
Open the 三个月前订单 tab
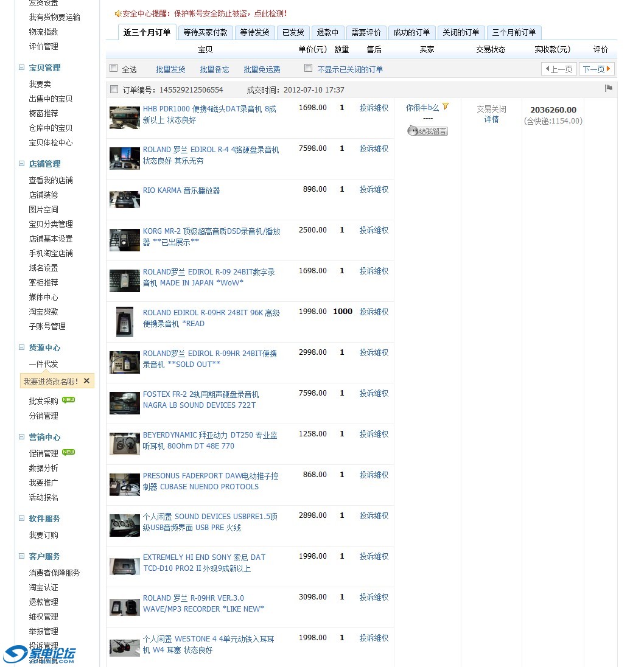pyautogui.click(x=514, y=32)
